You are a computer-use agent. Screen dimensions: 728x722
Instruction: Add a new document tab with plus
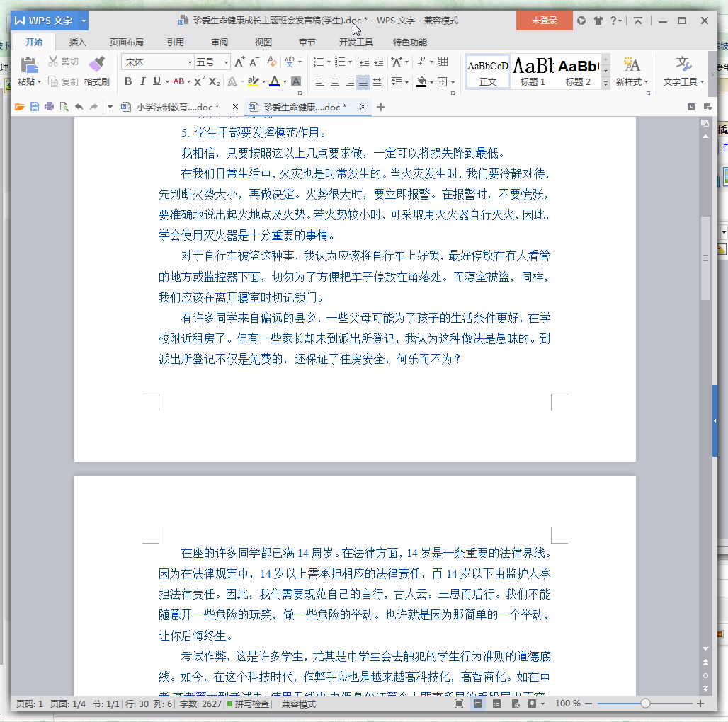[x=381, y=107]
